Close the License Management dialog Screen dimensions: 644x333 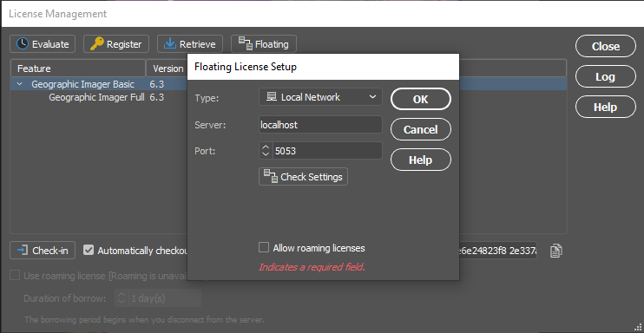tap(606, 46)
